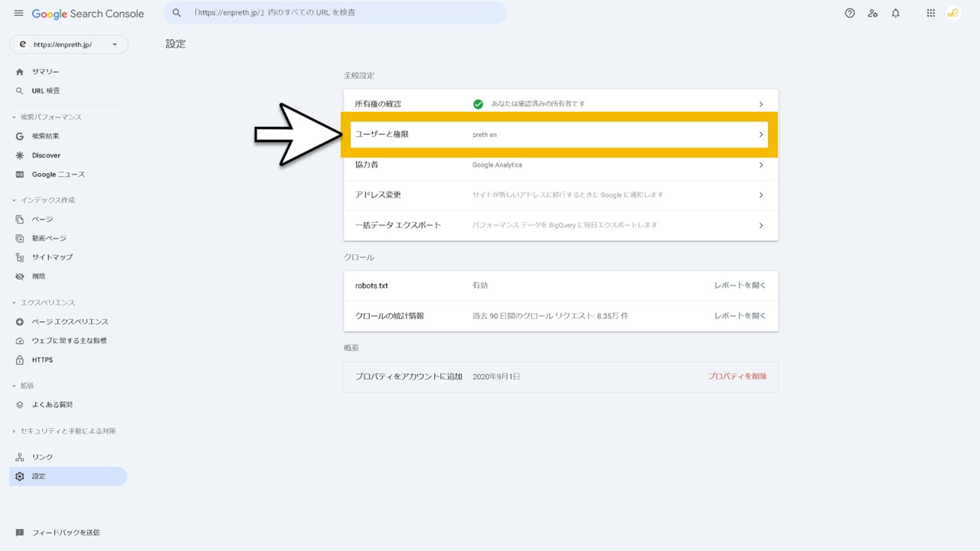Click the help question mark icon
The width and height of the screenshot is (980, 551).
pyautogui.click(x=850, y=13)
